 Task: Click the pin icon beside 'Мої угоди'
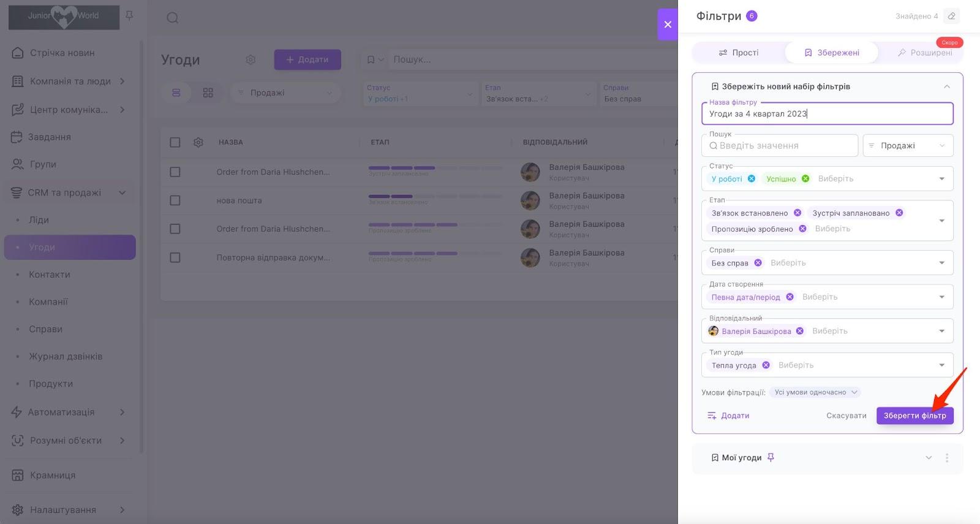(771, 458)
